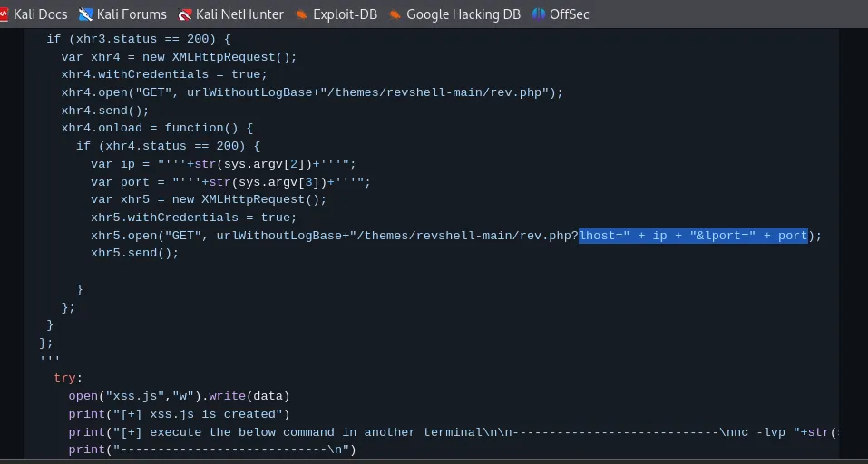Screen dimensions: 868x464
Task: Open the Kali Forums bookmark
Action: point(122,14)
